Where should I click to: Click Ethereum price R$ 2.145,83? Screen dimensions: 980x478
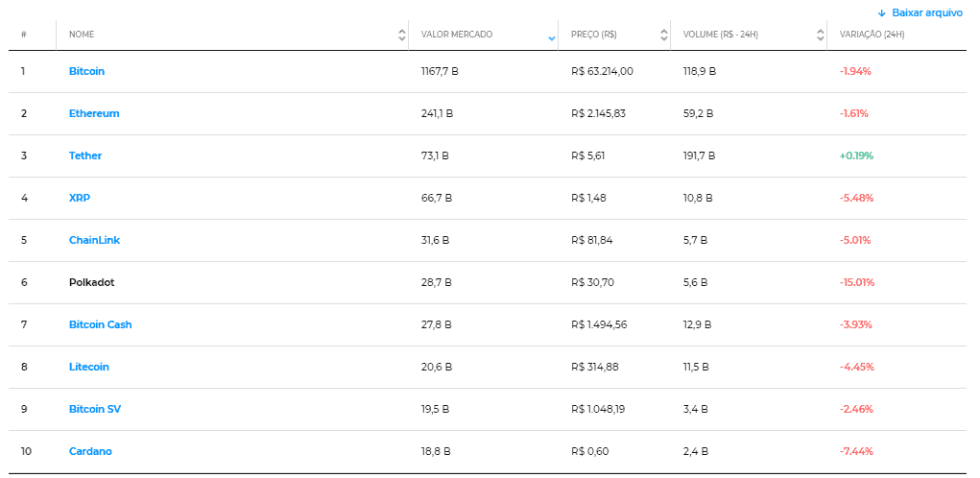(598, 113)
